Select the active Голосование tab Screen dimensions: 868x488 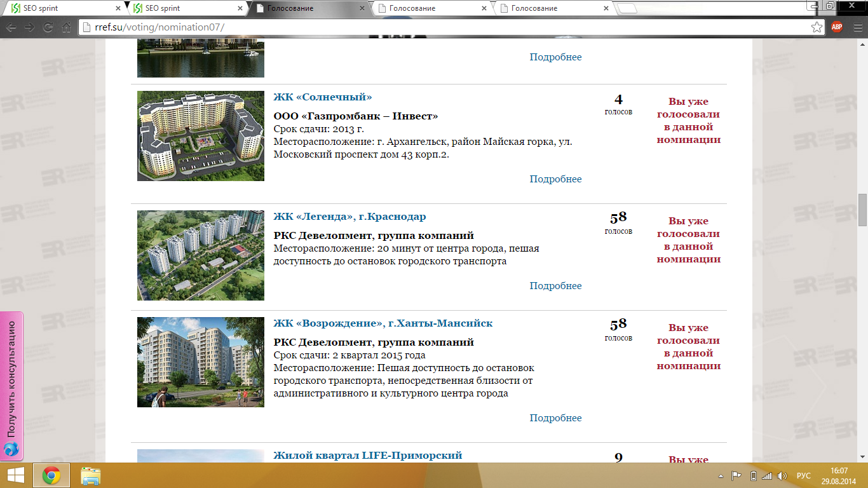coord(308,8)
